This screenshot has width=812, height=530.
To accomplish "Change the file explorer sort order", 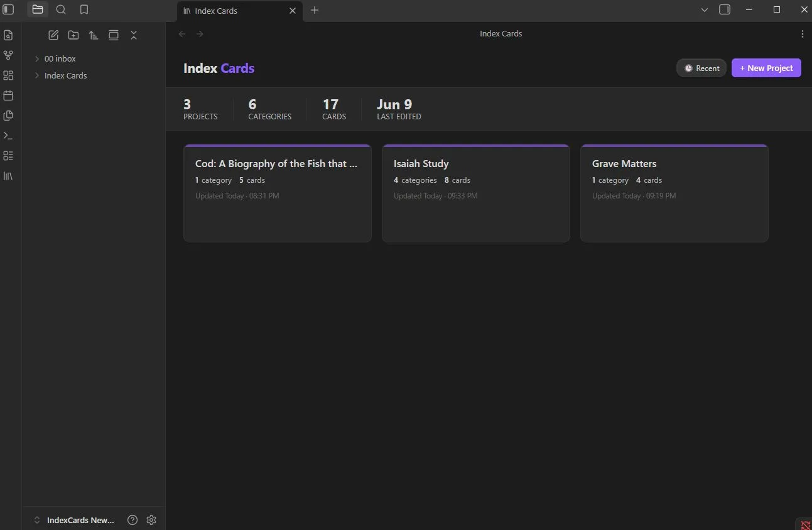I will coord(94,35).
